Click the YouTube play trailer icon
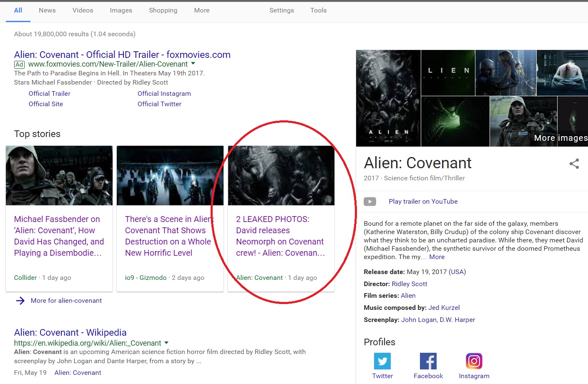The image size is (588, 384). point(369,202)
